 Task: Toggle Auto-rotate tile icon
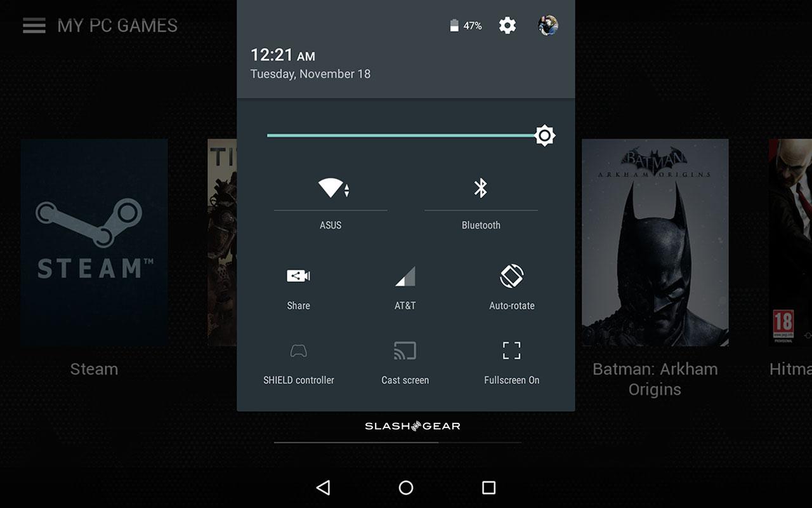(x=512, y=276)
